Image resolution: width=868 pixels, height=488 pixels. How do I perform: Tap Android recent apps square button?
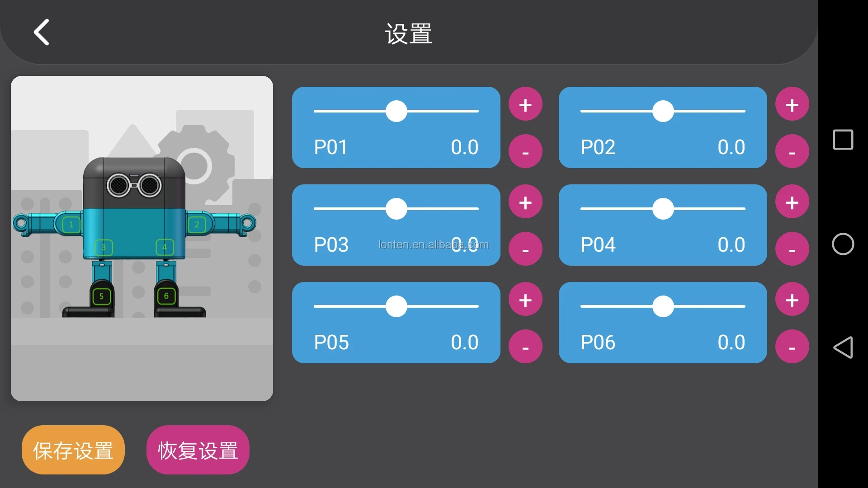click(843, 140)
